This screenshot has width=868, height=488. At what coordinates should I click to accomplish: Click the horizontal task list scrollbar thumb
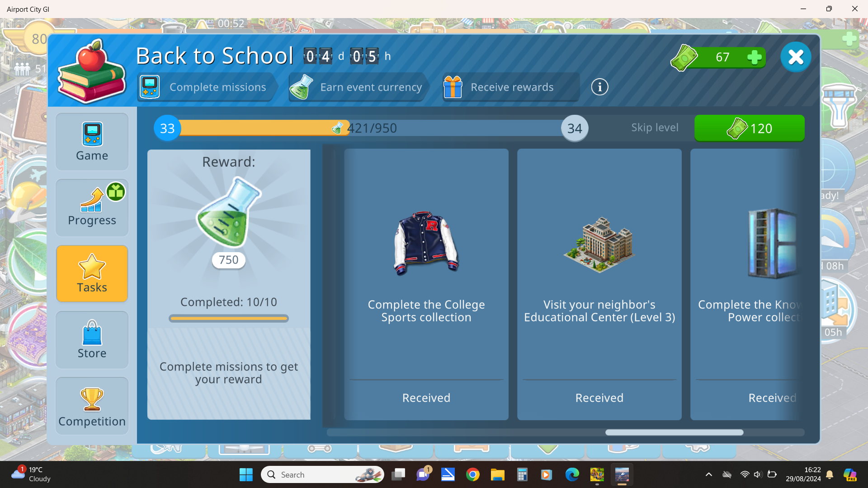674,432
